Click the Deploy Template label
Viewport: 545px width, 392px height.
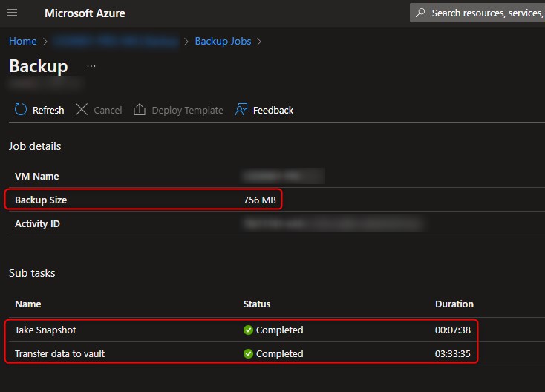(x=187, y=110)
